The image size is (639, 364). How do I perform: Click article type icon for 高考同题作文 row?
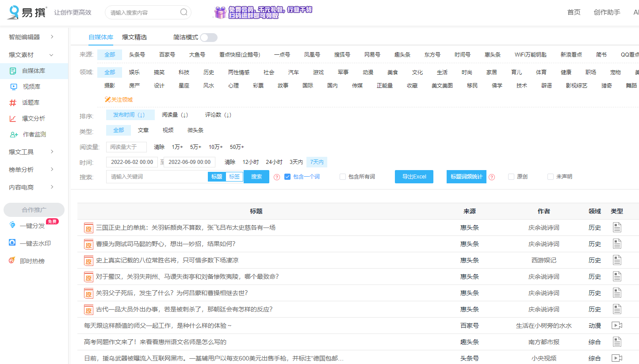(617, 342)
